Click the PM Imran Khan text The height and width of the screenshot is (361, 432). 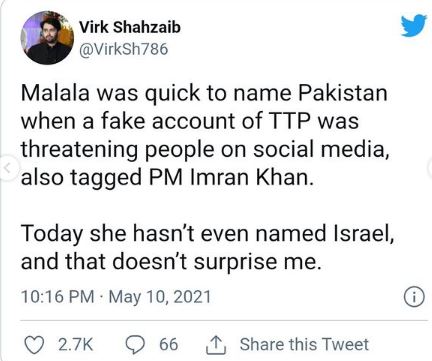click(231, 177)
